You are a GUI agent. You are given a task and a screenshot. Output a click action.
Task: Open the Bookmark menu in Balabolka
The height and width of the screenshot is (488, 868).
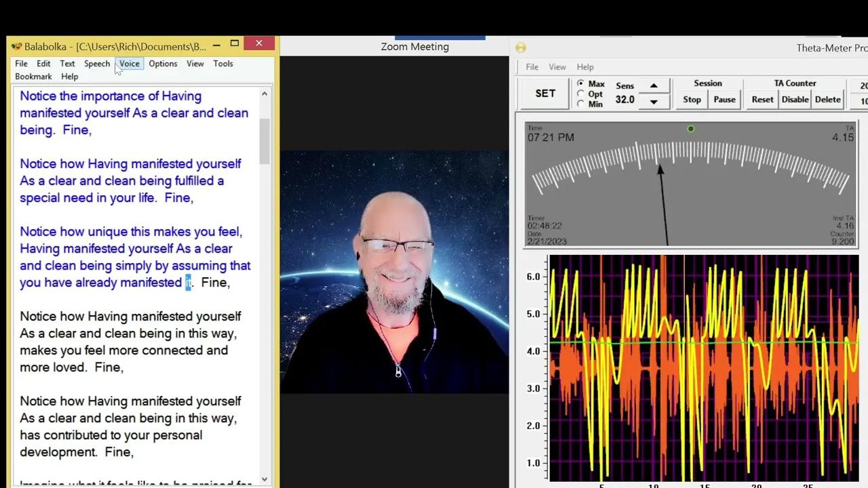(x=33, y=77)
